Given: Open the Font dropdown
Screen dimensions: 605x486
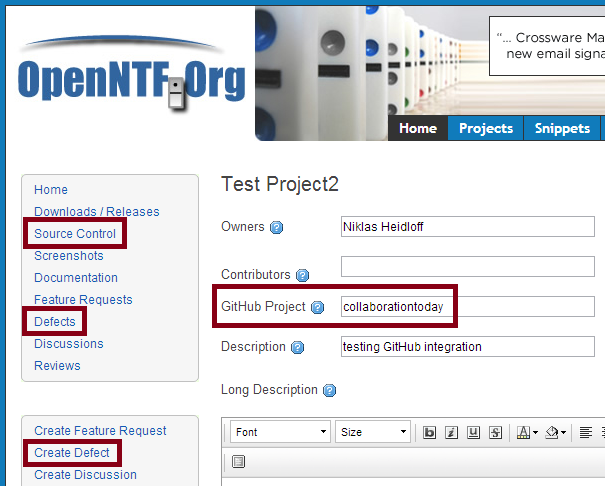Looking at the screenshot, I should (x=281, y=432).
